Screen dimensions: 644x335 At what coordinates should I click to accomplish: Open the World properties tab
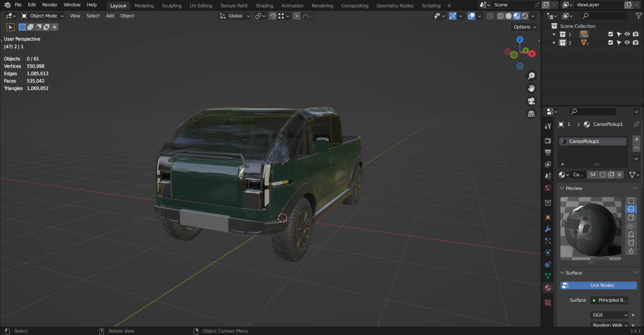[x=548, y=188]
